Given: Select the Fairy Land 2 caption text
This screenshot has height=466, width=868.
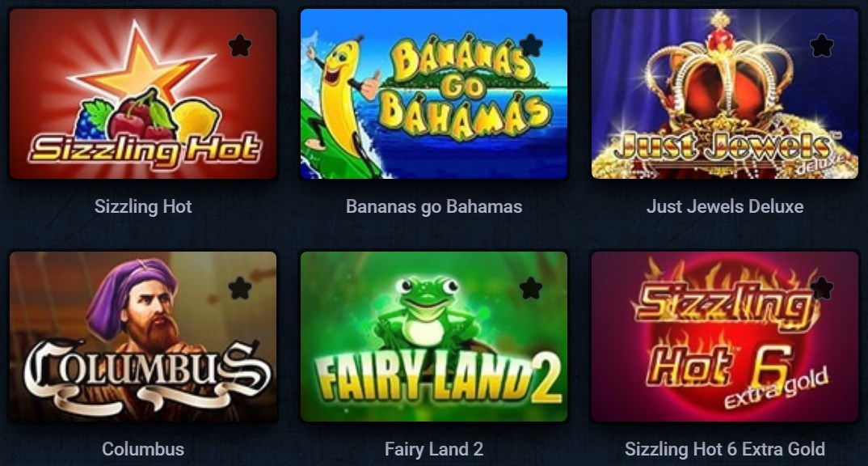Looking at the screenshot, I should pos(434,449).
